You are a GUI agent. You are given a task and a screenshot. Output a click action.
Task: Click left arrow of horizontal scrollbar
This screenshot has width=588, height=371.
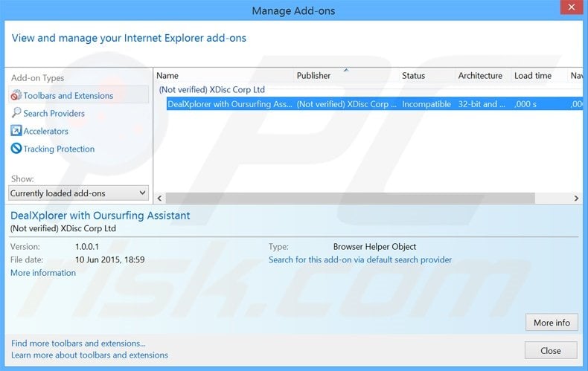pos(160,199)
